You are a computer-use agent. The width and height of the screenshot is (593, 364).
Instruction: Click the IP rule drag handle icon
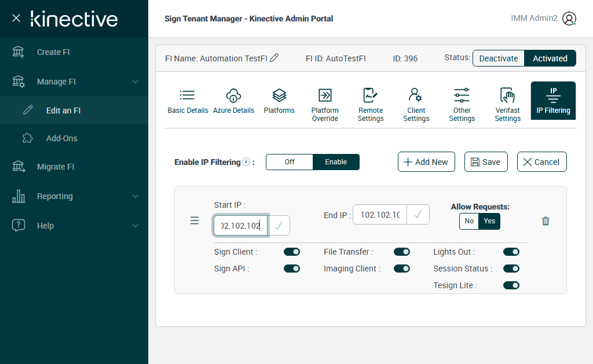[x=195, y=220]
